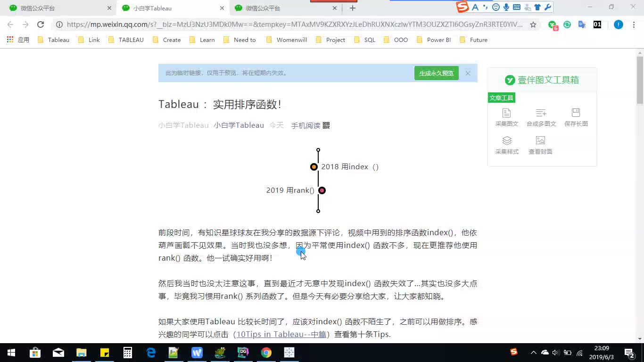Viewport: 644px width, 362px height.
Task: Open the Project bookmarks folder
Action: [x=330, y=40]
